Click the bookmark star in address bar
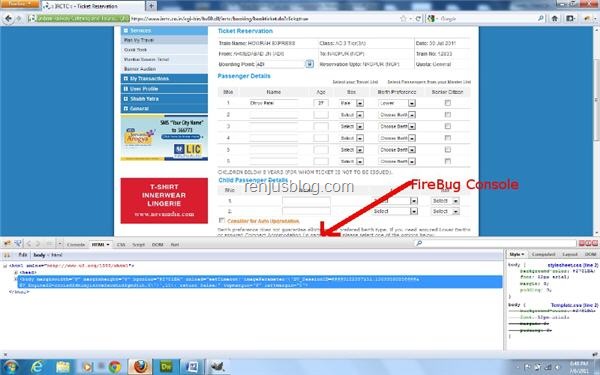 point(403,18)
